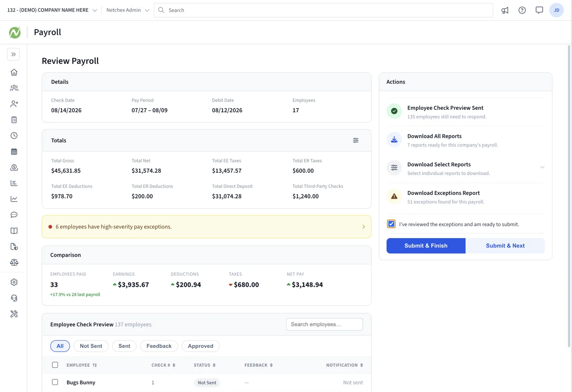
Task: Select the Approved filter tab
Action: pos(201,346)
